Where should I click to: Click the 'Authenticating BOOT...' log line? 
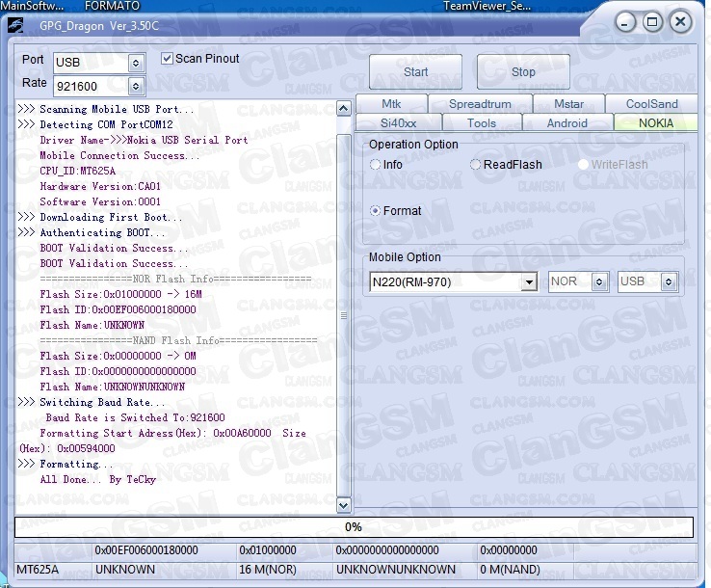tap(92, 232)
